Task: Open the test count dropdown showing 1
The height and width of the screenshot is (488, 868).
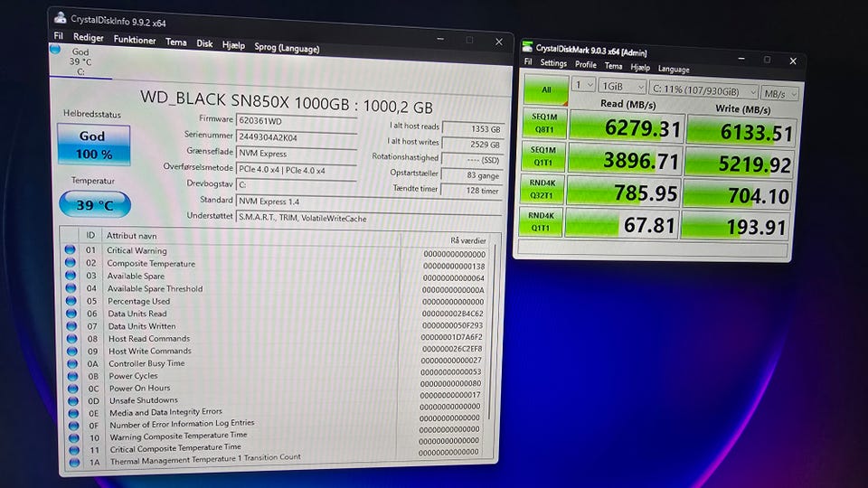Action: [x=583, y=85]
